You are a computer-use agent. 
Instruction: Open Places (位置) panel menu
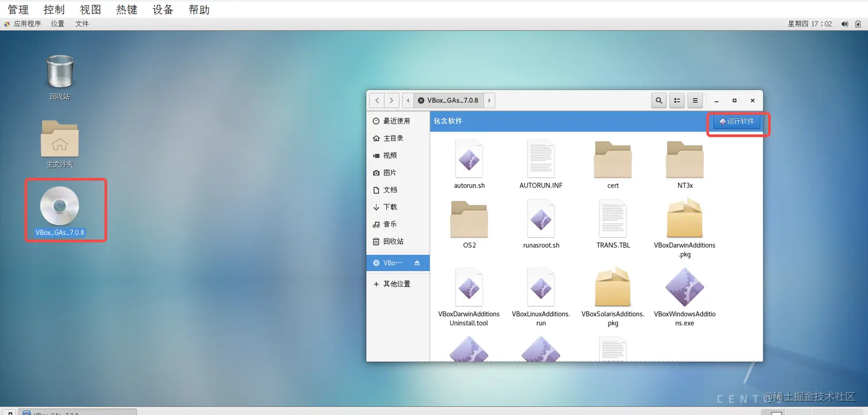click(57, 24)
